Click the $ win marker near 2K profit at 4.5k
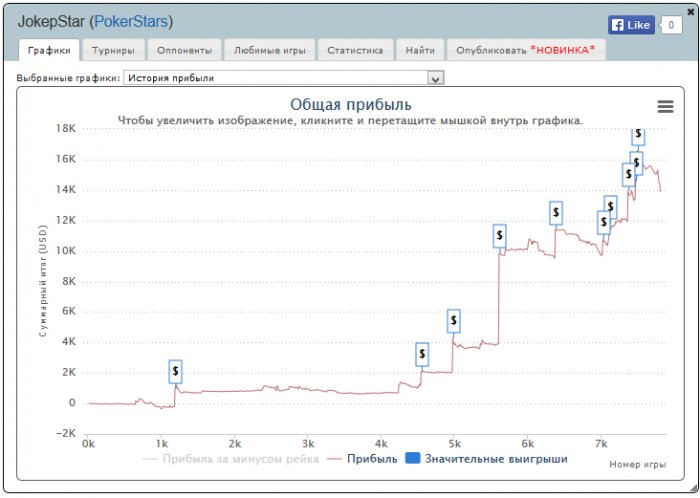Screen dimensions: 700x498 tap(422, 354)
